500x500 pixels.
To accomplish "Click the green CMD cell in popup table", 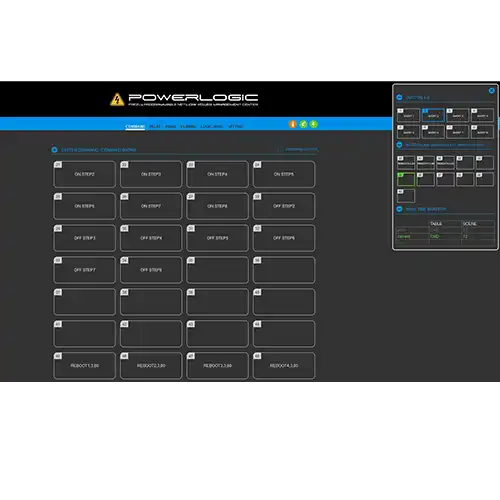I will tap(445, 236).
